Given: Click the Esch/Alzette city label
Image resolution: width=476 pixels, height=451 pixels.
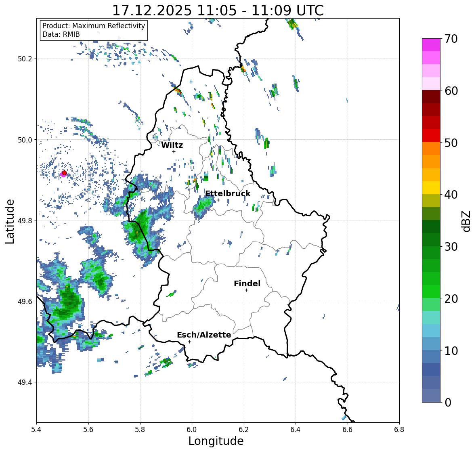Looking at the screenshot, I should (x=204, y=335).
